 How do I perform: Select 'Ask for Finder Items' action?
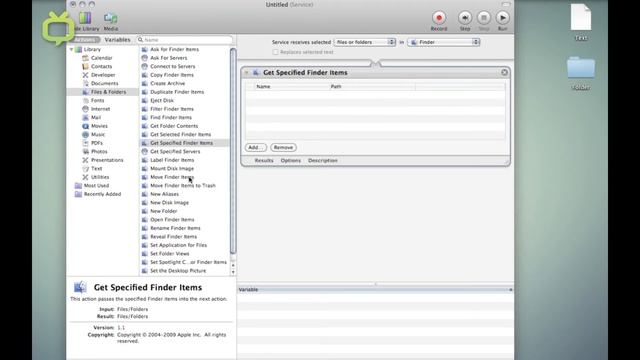point(174,49)
